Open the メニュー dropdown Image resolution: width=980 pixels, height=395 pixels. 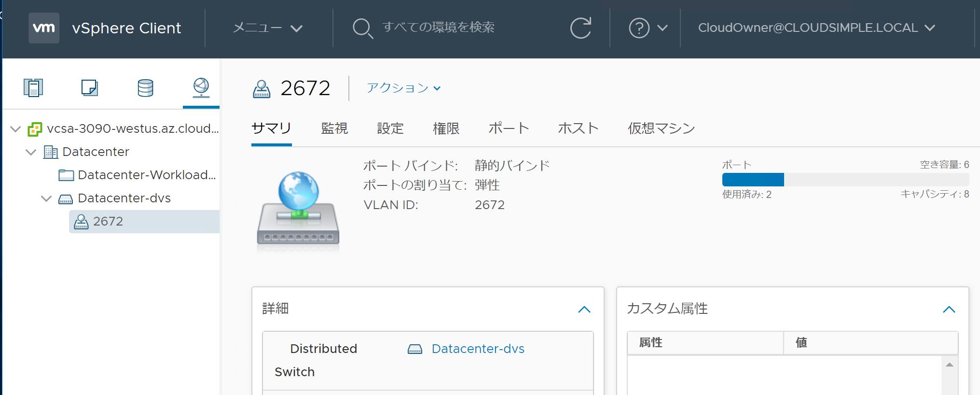click(267, 28)
